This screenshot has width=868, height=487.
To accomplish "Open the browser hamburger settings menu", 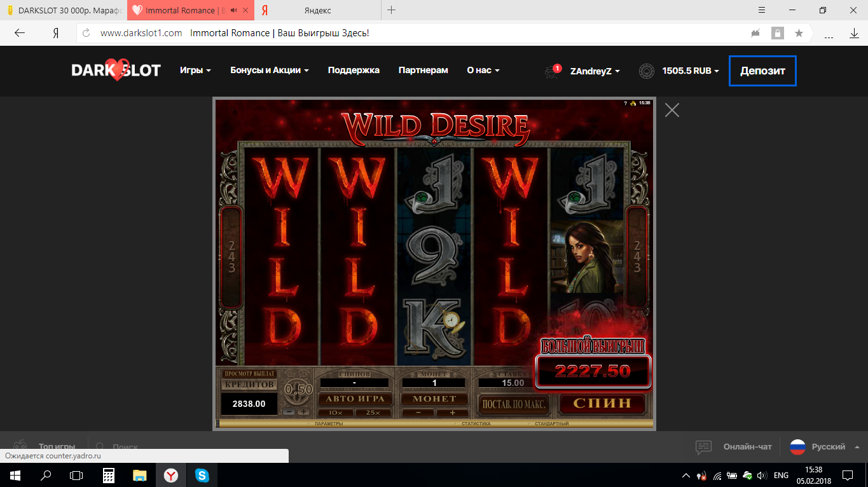I will coord(762,10).
